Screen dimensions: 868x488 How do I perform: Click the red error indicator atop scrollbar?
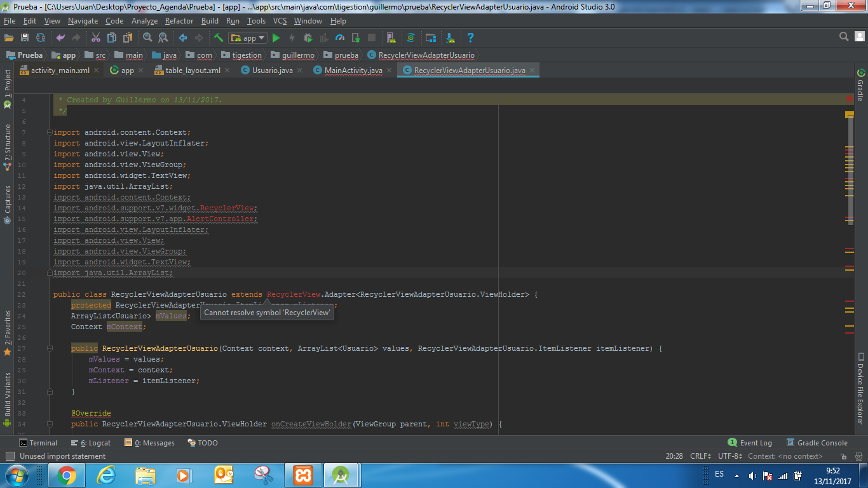click(850, 98)
